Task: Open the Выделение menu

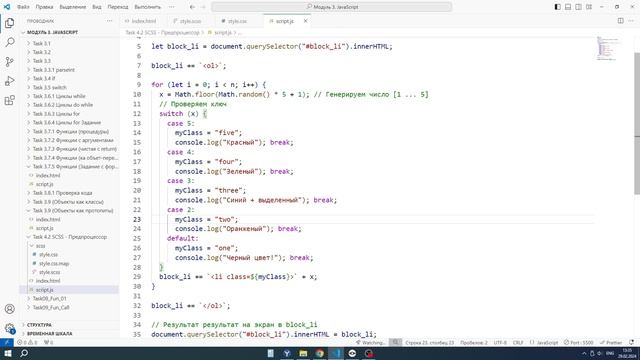Action: tap(73, 7)
